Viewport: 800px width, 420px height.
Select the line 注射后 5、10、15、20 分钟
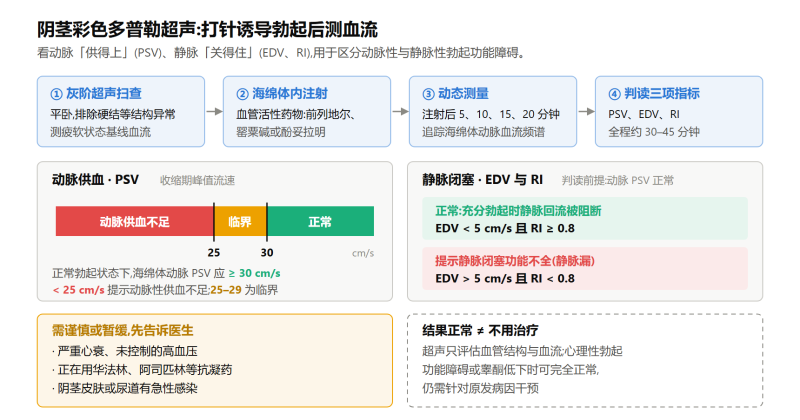491,114
